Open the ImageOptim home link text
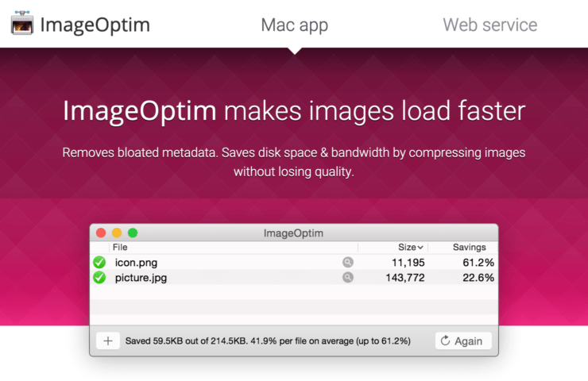Screen dimensions: 588x381 tap(95, 25)
